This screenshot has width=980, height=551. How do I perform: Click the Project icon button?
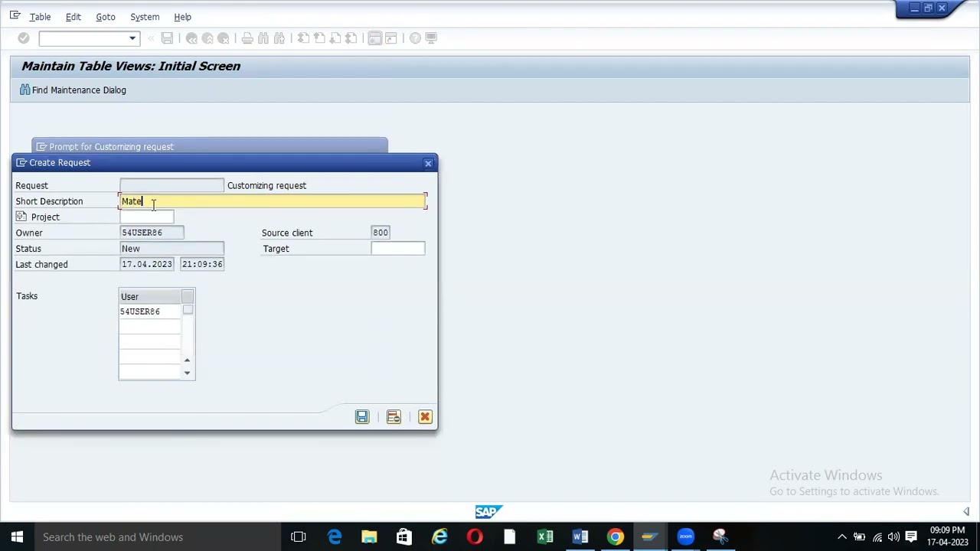point(21,217)
